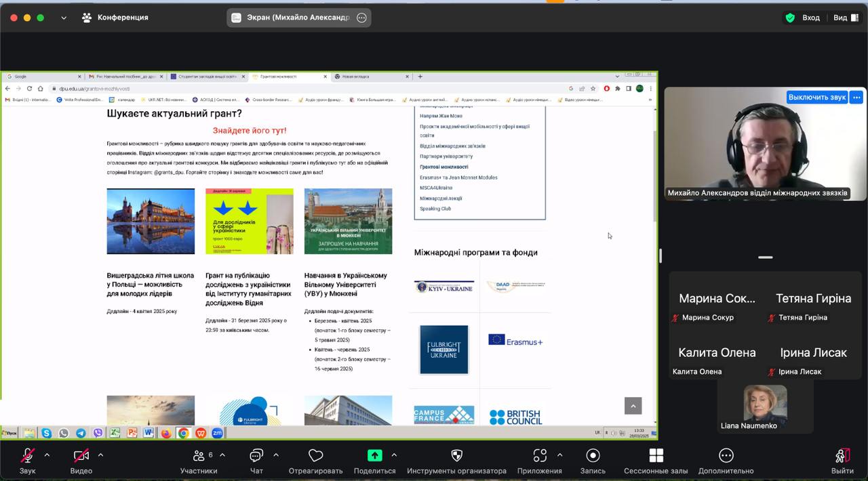Select Марина Сокур participant tile
The height and width of the screenshot is (481, 868).
coord(717,298)
